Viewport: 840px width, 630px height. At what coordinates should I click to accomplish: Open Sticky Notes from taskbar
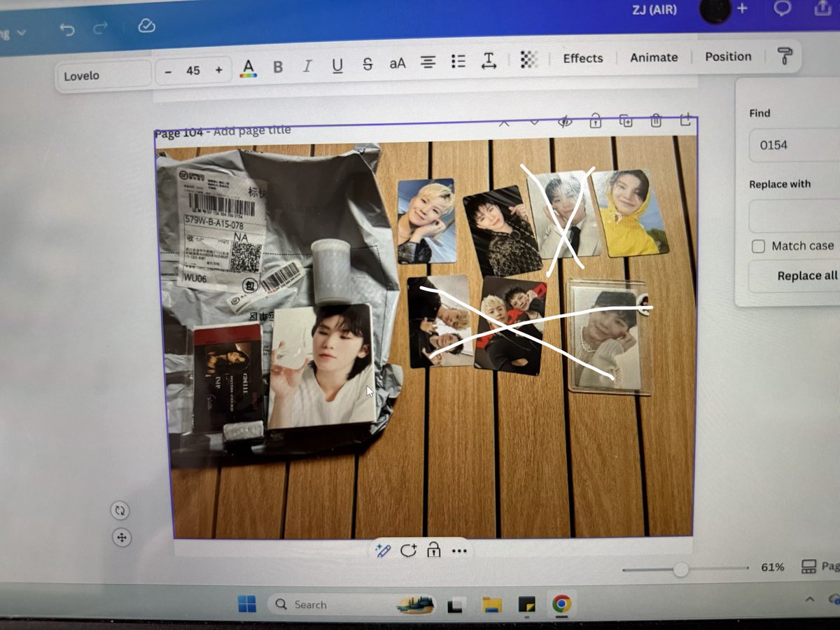click(x=526, y=604)
